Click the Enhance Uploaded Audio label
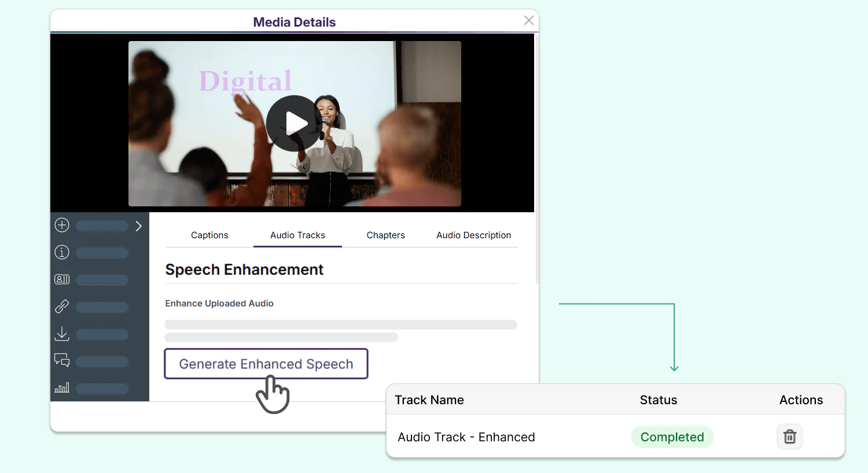The width and height of the screenshot is (868, 473). pyautogui.click(x=219, y=303)
